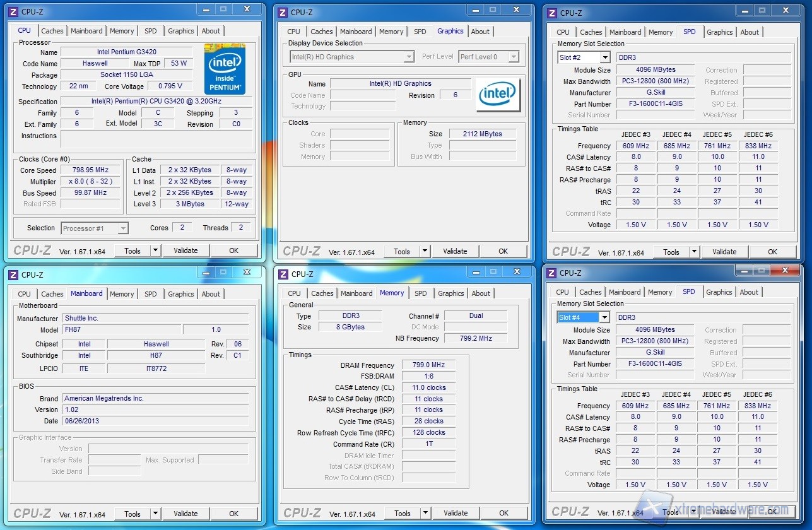Image resolution: width=812 pixels, height=530 pixels.
Task: Open the Slot #2 memory slot dropdown
Action: pos(604,57)
